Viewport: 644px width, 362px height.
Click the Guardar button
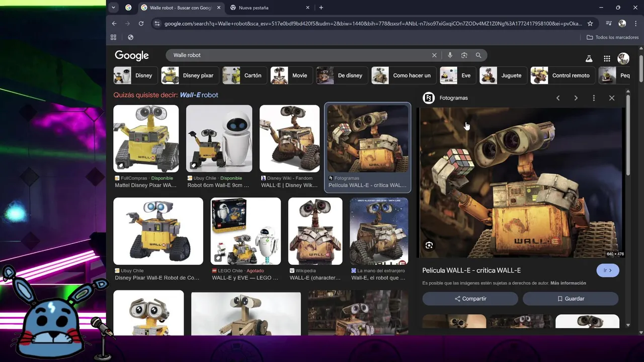click(571, 299)
